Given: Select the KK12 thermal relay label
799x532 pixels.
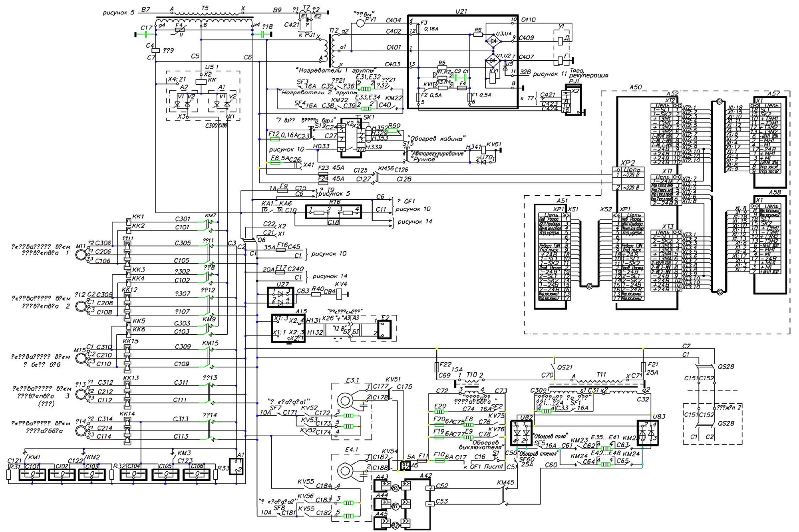Looking at the screenshot, I should [129, 289].
